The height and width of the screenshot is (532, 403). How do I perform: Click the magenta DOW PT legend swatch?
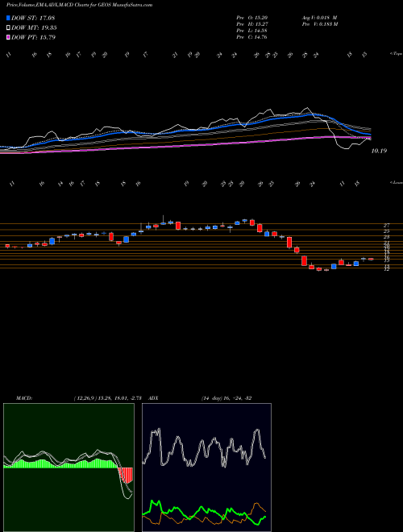(8, 37)
